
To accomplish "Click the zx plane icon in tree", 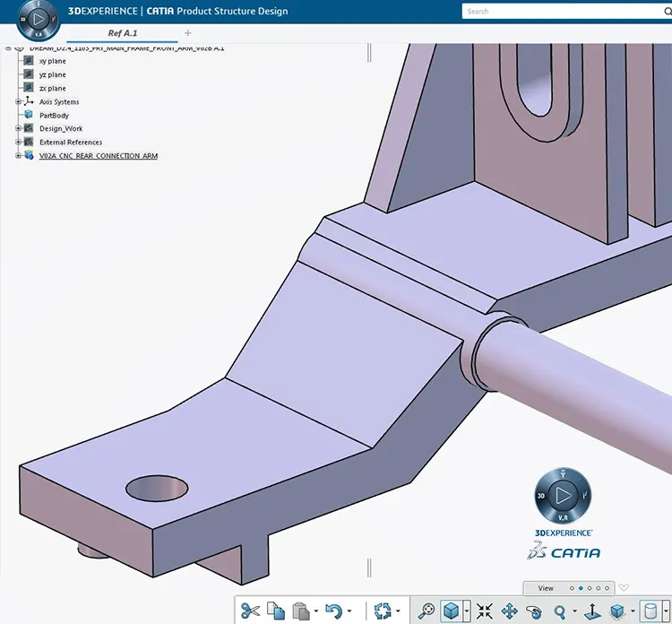I will point(29,88).
